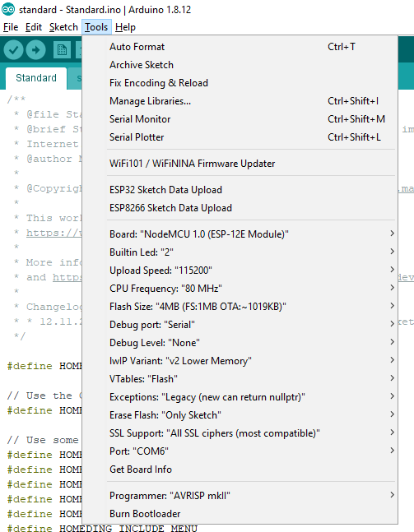Open WiFi101 / WiFiNINA Firmware Updater
Viewport: 414px width, 532px height.
(x=240, y=164)
